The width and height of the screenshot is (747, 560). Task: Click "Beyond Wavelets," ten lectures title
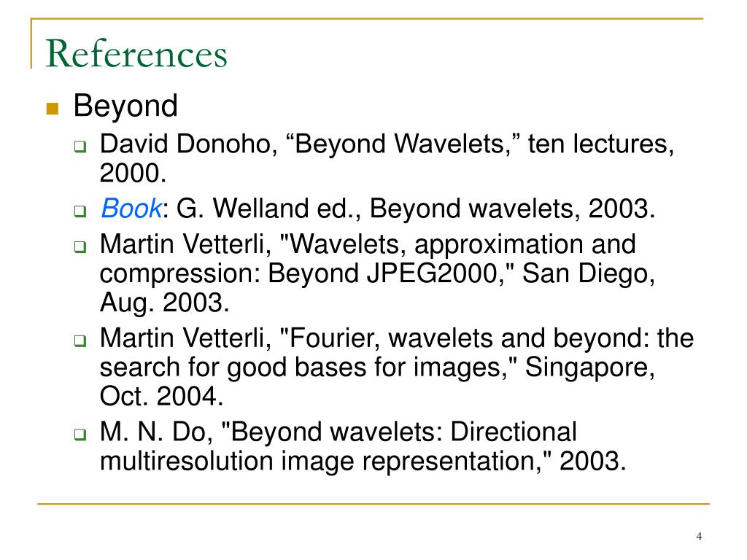[x=480, y=144]
